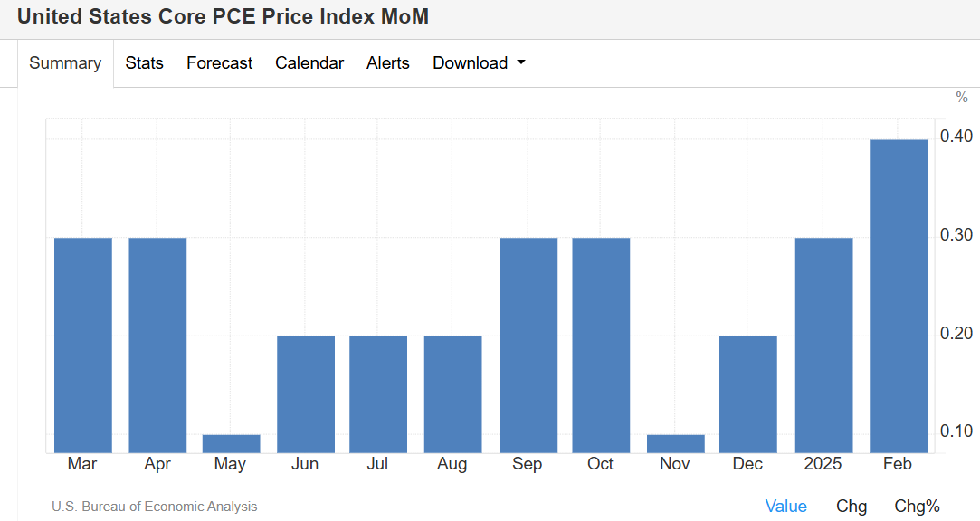Click the September bar
The width and height of the screenshot is (980, 521).
point(528,345)
